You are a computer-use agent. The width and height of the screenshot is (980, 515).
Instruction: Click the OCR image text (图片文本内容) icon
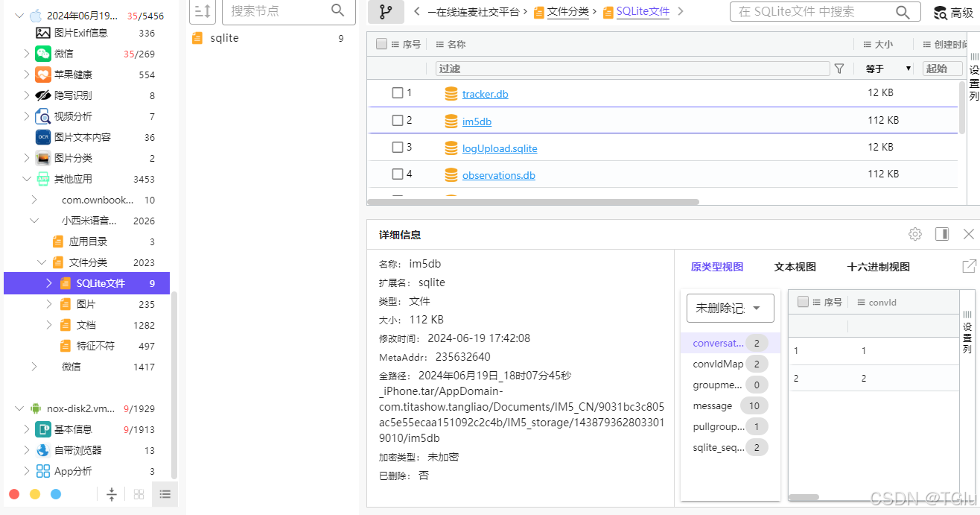(x=42, y=137)
